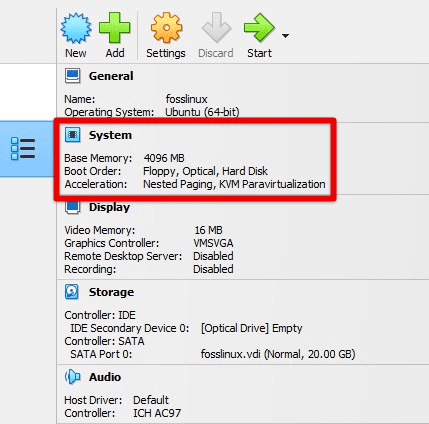
Task: Click the Display section screen icon
Action: [72, 207]
